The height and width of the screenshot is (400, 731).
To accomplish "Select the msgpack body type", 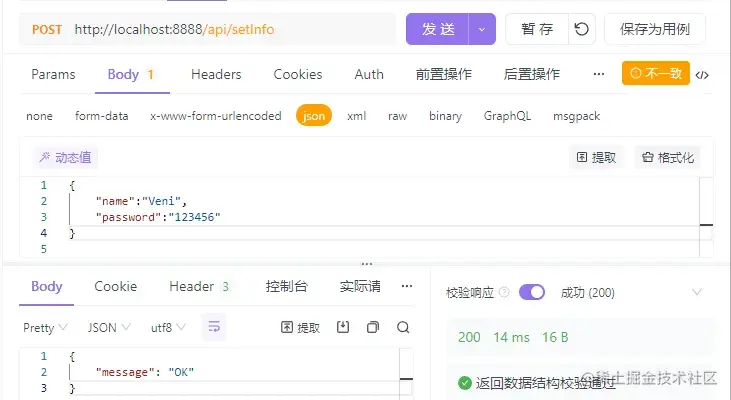I will click(577, 116).
